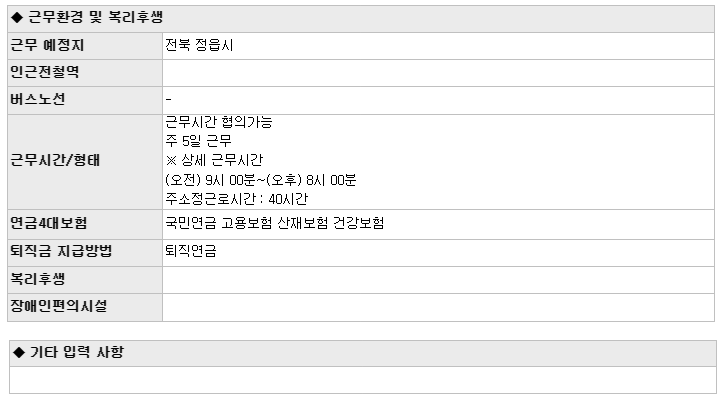Click the empty 복리후생 value cell

click(x=439, y=280)
